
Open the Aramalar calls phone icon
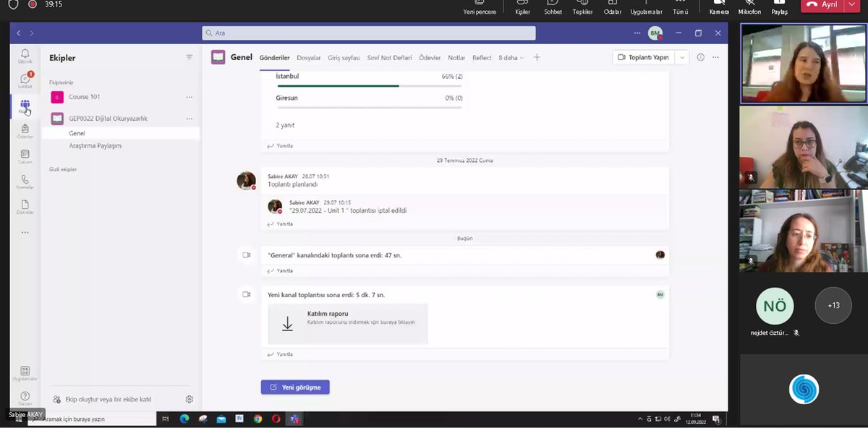[25, 181]
